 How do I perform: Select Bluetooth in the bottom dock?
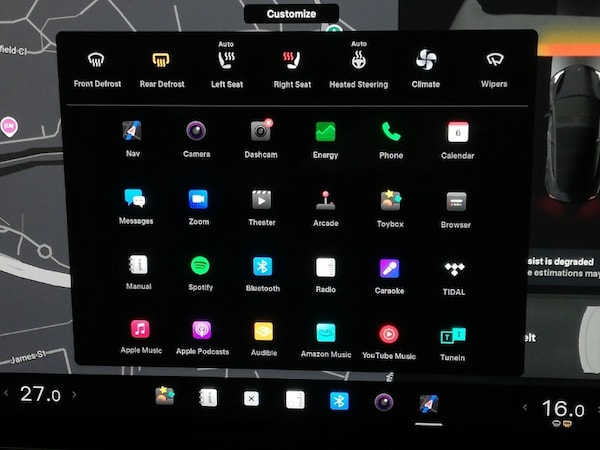tap(339, 400)
